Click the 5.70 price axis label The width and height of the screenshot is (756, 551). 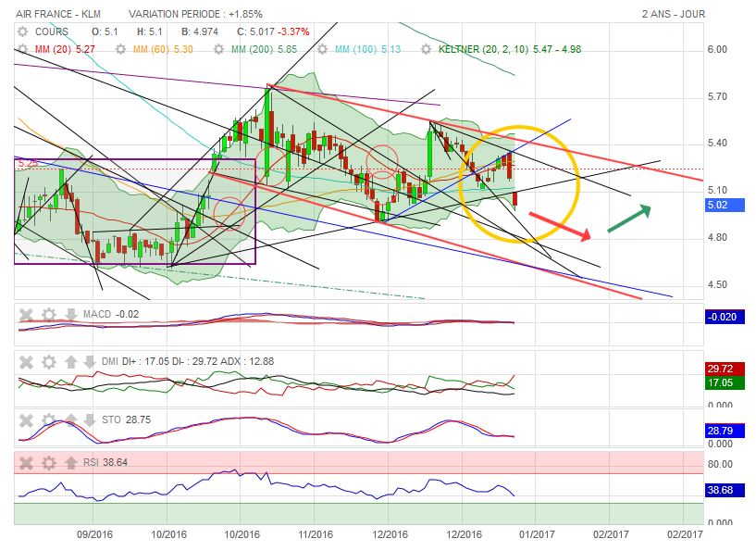click(x=717, y=97)
